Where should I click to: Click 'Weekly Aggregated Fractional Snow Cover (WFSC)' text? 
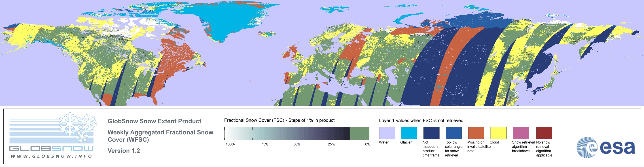[x=160, y=136]
